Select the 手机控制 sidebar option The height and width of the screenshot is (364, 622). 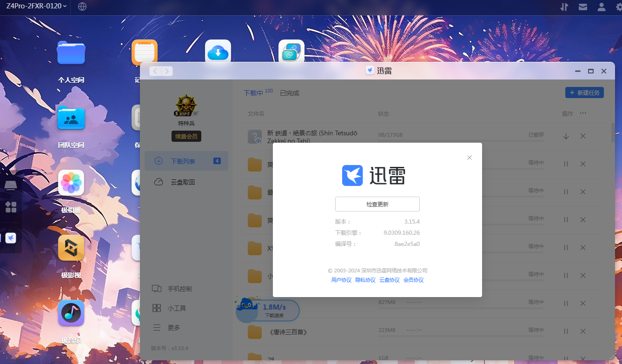coord(175,288)
